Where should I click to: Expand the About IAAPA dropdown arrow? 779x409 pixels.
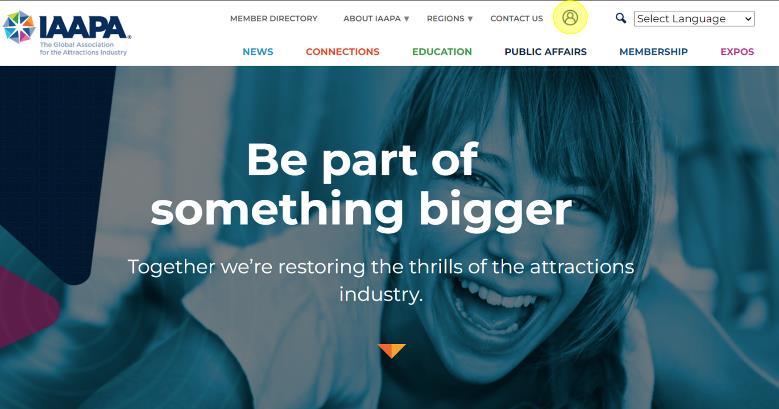tap(406, 19)
